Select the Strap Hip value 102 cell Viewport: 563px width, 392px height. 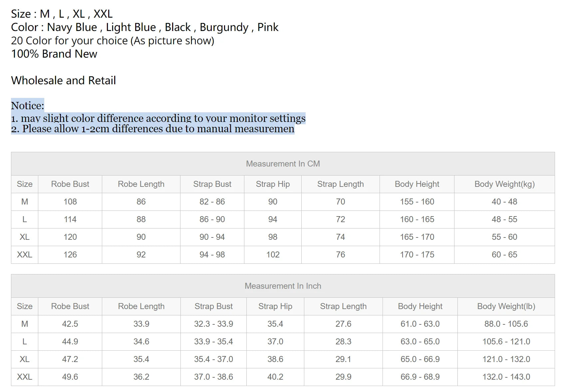pos(273,255)
